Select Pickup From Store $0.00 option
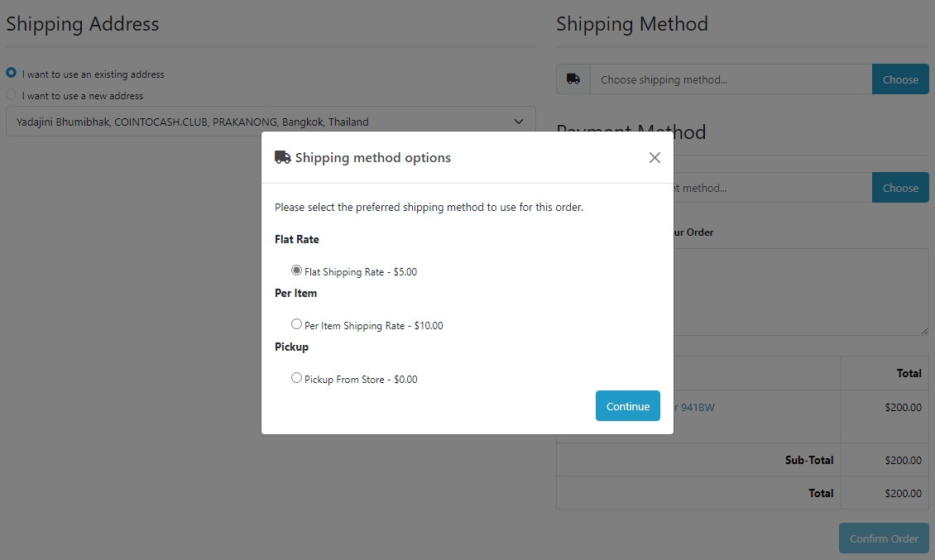The image size is (935, 560). pos(296,377)
